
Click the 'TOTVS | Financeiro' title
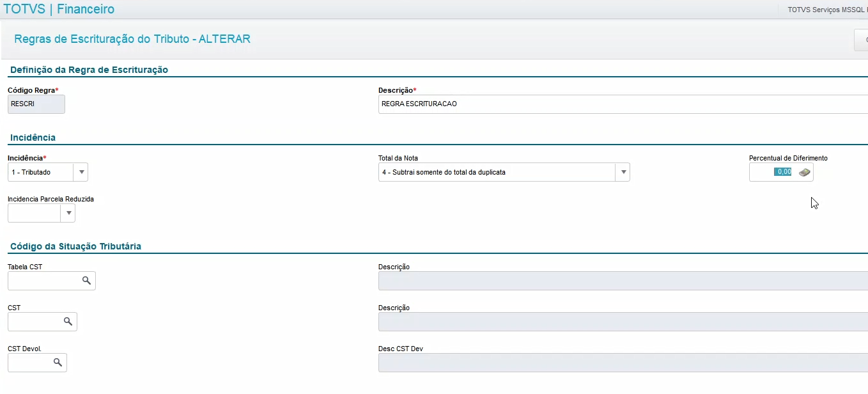[x=59, y=9]
